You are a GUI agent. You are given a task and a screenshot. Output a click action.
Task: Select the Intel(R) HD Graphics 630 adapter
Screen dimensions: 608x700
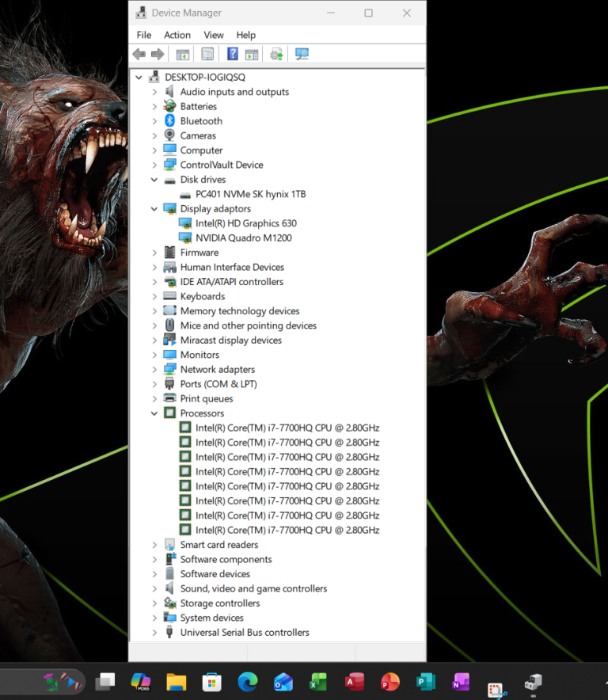(245, 223)
